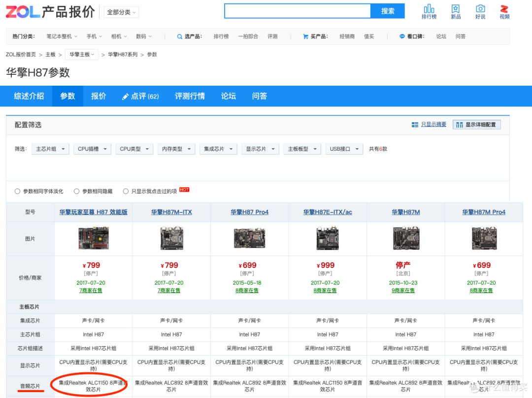This screenshot has height=398, width=532.
Task: Expand the 全部分类 category dropdown
Action: click(x=121, y=12)
